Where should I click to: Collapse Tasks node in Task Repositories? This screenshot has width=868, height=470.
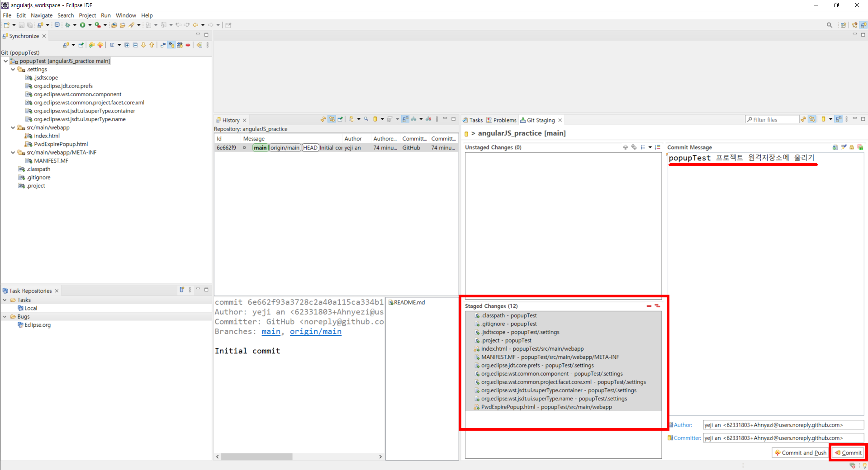[x=5, y=300]
